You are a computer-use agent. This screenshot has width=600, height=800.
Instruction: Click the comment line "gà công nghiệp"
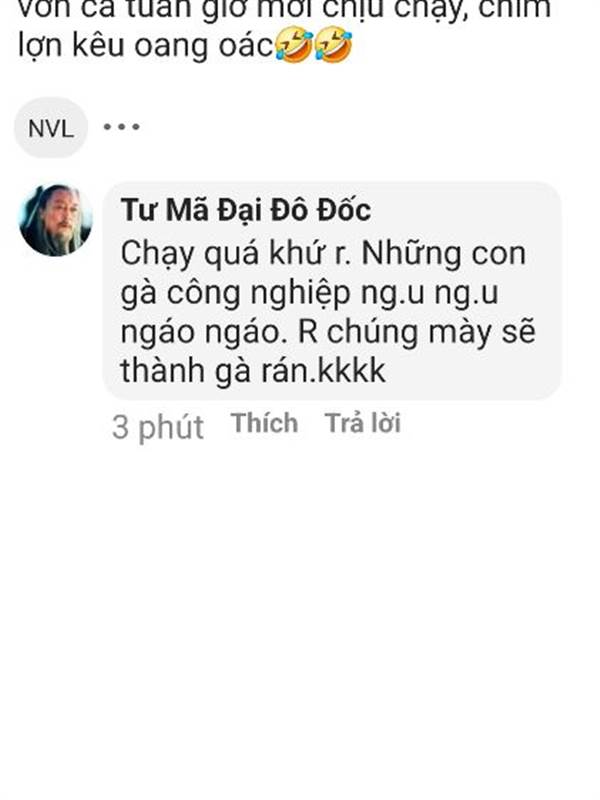(236, 294)
